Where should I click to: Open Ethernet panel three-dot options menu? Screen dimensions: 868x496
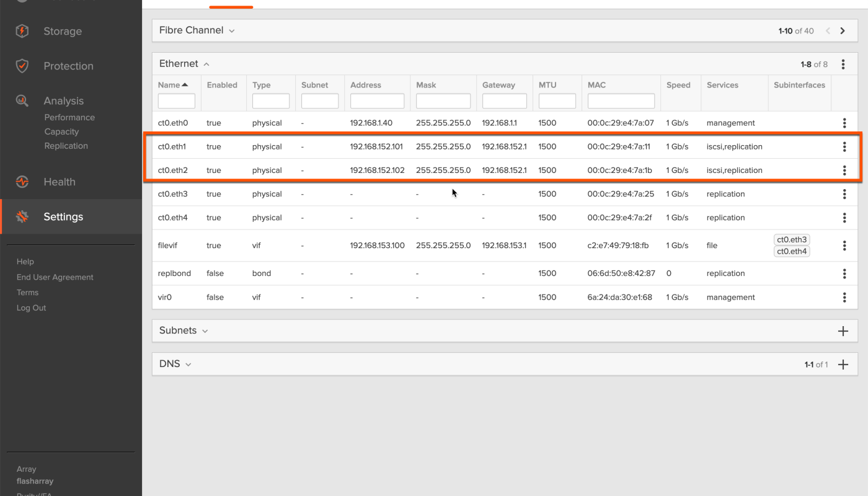click(x=843, y=64)
